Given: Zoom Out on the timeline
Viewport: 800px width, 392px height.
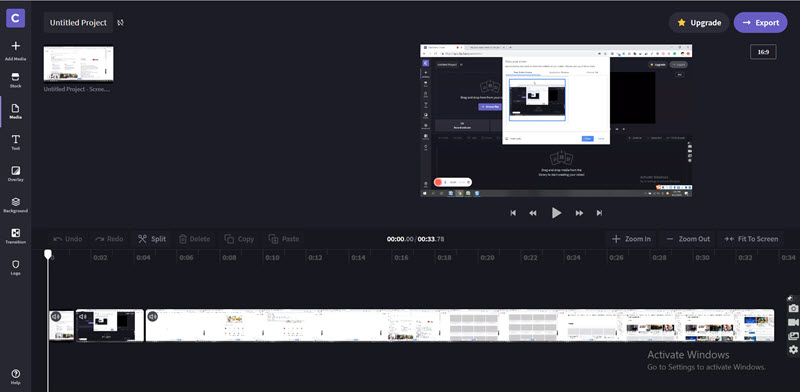Looking at the screenshot, I should coord(688,239).
